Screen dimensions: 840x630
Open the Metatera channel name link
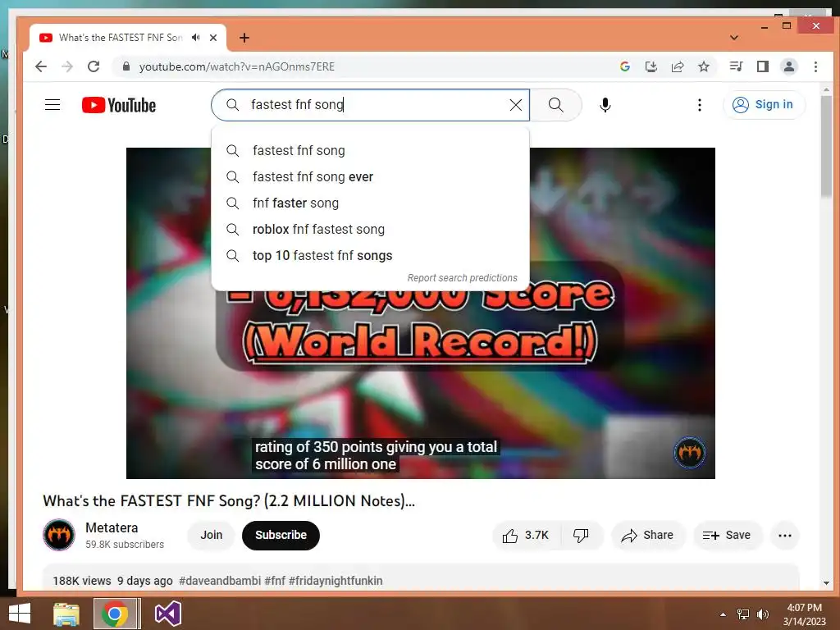pos(112,527)
